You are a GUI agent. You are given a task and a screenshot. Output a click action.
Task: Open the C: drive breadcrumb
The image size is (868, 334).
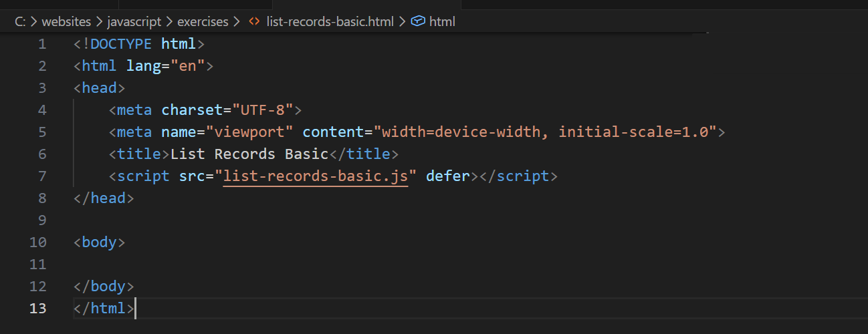(20, 21)
